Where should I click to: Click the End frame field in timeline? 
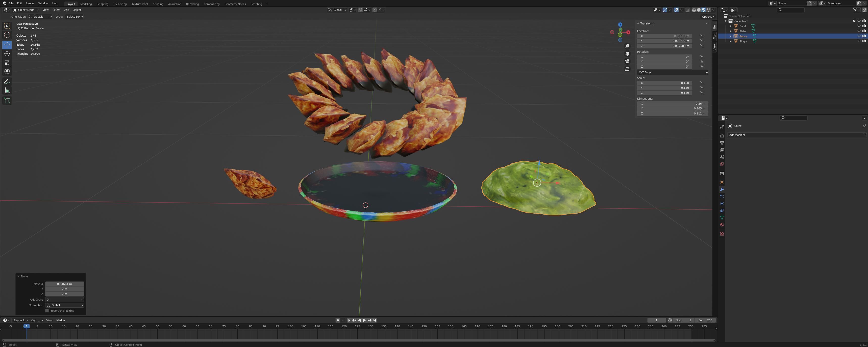[706, 320]
